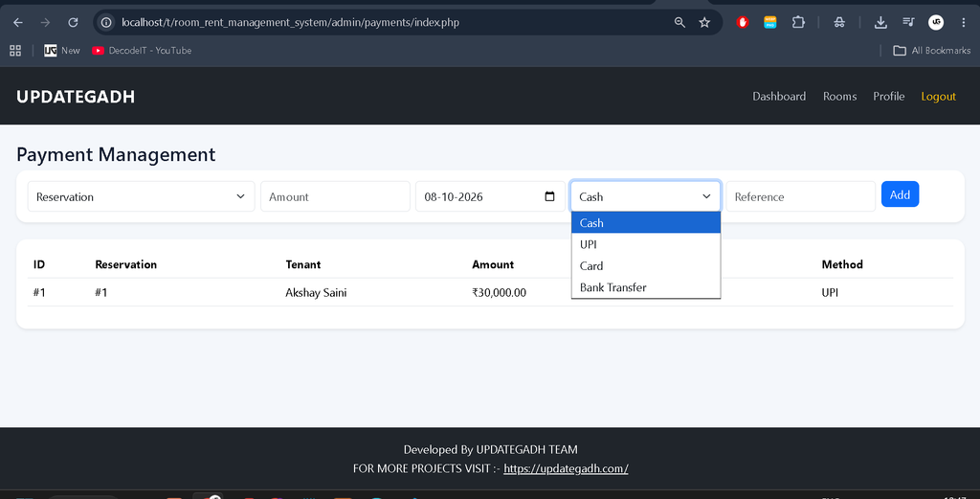Choose Bank Transfer option
The width and height of the screenshot is (980, 499).
(646, 287)
